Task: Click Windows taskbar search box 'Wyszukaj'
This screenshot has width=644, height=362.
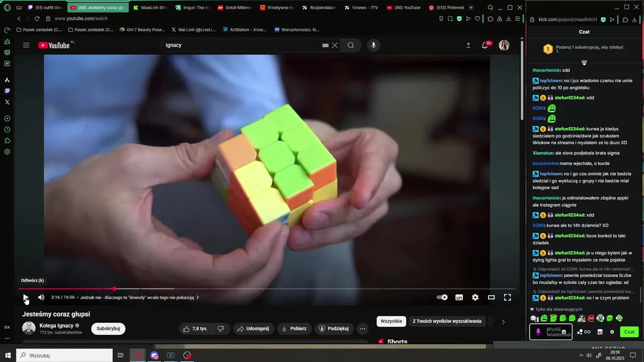Action: click(64, 355)
